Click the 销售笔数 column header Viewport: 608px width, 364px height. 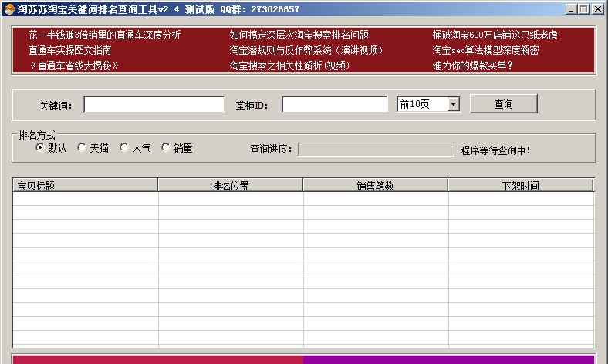point(375,185)
